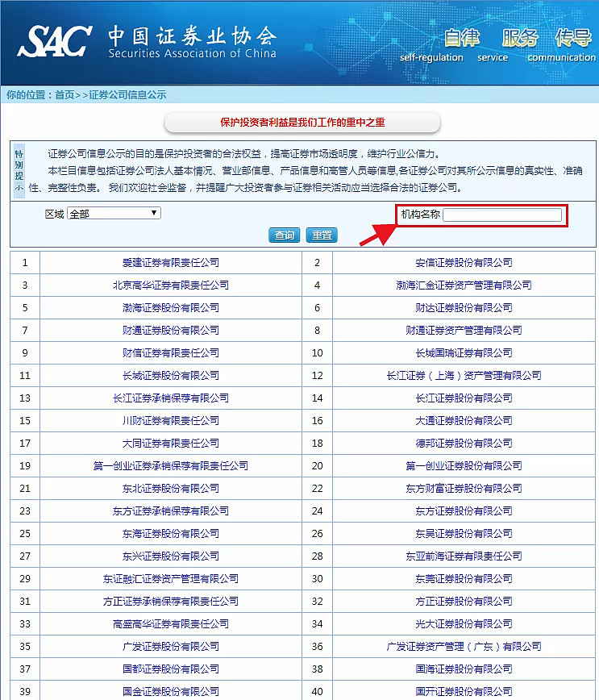
Task: Open 东兴证券股份有限公司 link
Action: [171, 556]
